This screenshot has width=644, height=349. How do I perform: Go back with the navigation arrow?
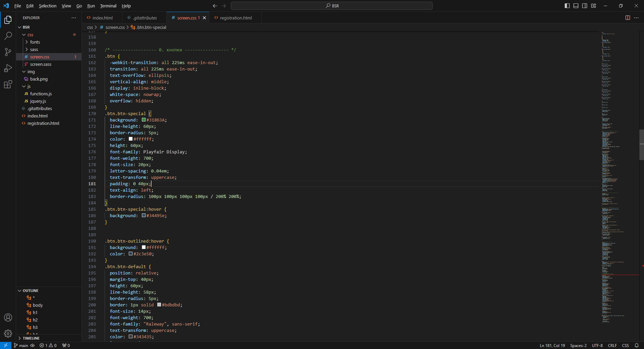click(x=215, y=6)
